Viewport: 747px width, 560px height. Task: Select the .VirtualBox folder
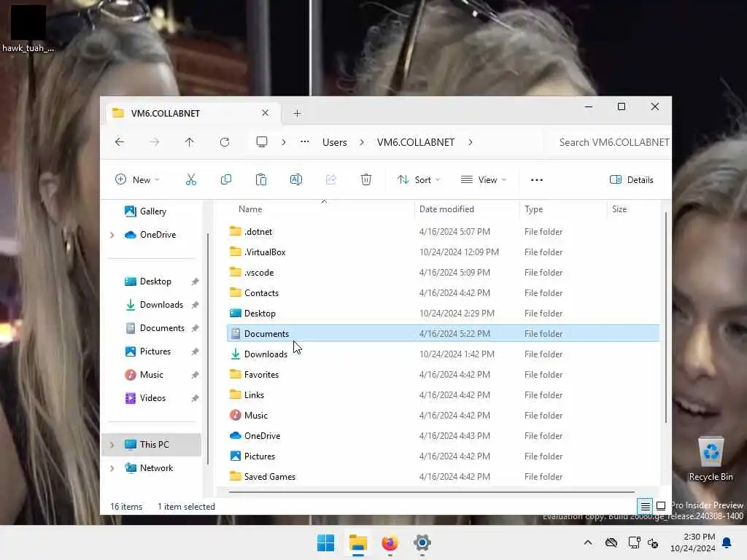tap(443, 252)
